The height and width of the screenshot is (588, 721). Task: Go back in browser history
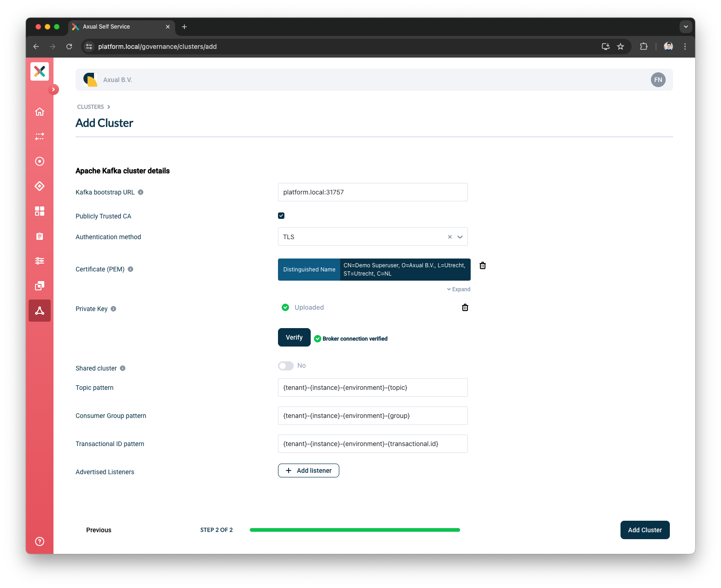(36, 47)
